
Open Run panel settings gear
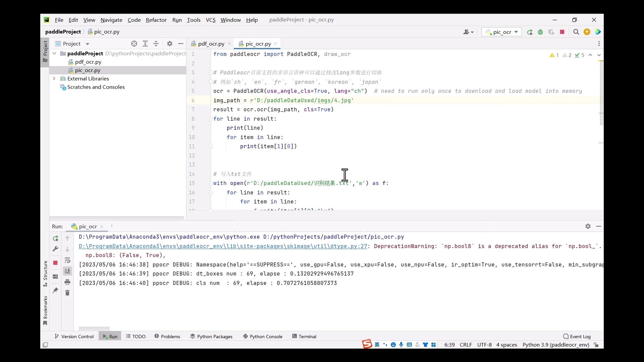[x=588, y=227]
